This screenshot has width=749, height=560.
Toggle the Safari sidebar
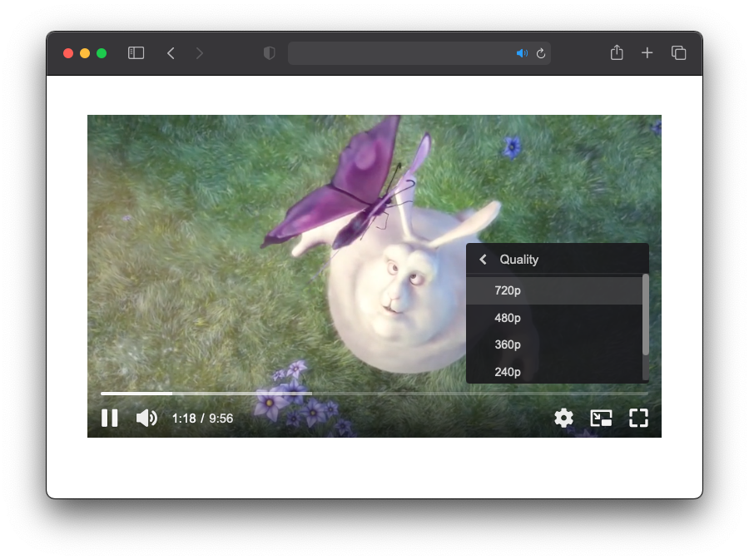point(136,53)
